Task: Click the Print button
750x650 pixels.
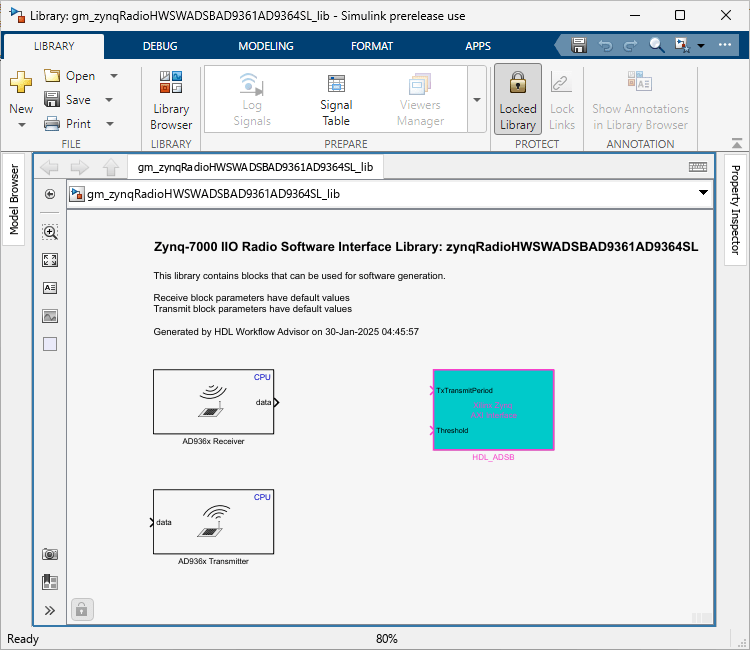Action: coord(67,123)
